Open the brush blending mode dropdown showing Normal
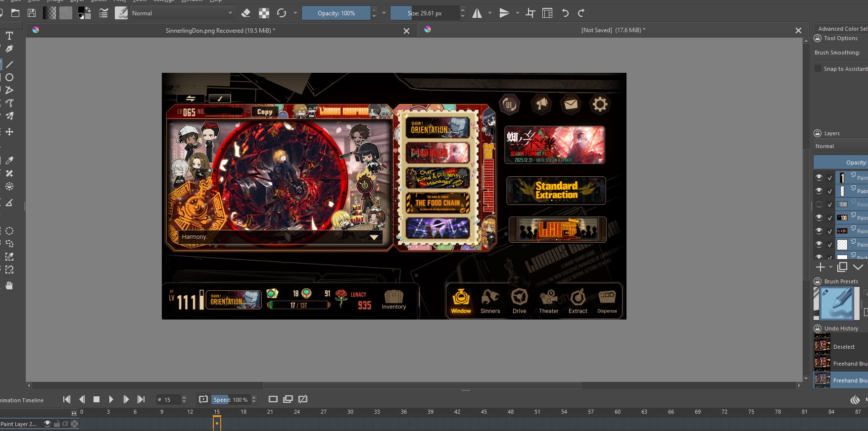This screenshot has height=431, width=868. pyautogui.click(x=182, y=13)
